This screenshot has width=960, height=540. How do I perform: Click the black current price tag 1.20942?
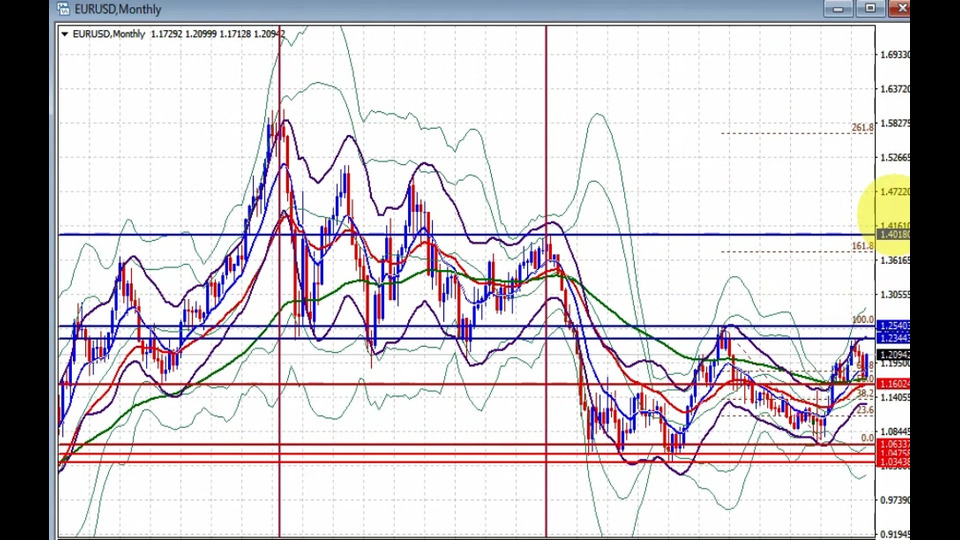(894, 354)
